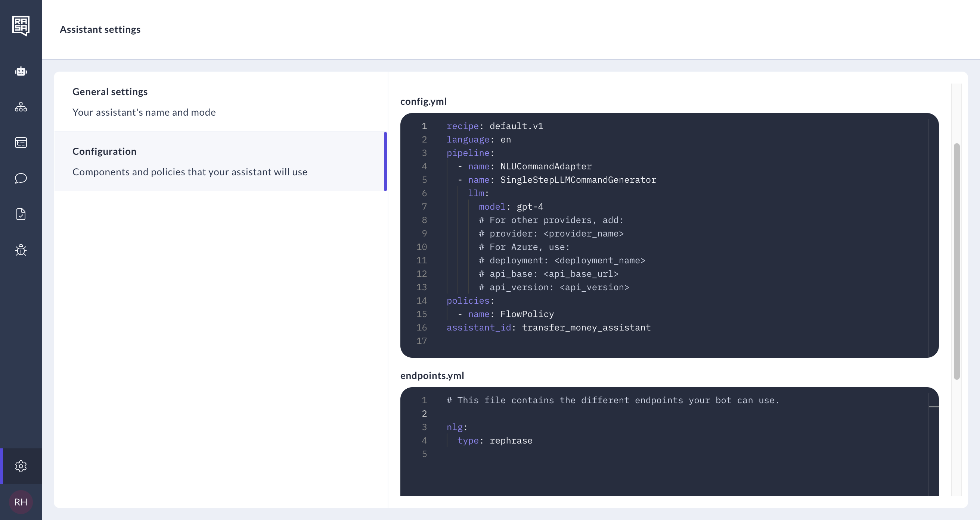Open the bug debug icon
The image size is (980, 520).
click(x=21, y=250)
